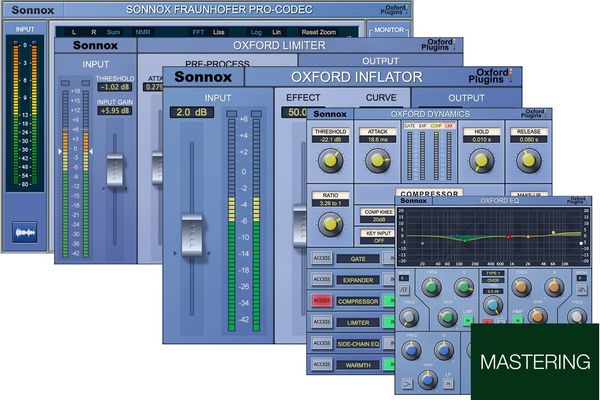Switch Pro-Codec display to Liss
The width and height of the screenshot is (600, 400).
(x=218, y=32)
